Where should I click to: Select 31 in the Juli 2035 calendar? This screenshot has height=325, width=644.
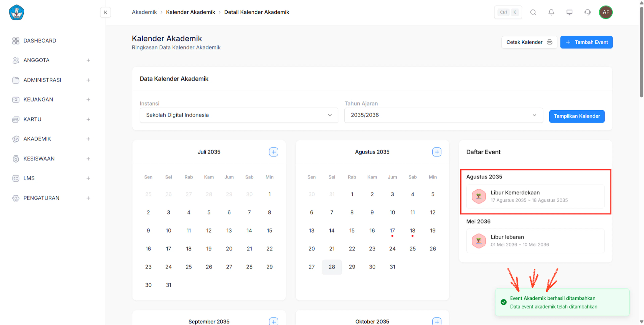pos(169,285)
